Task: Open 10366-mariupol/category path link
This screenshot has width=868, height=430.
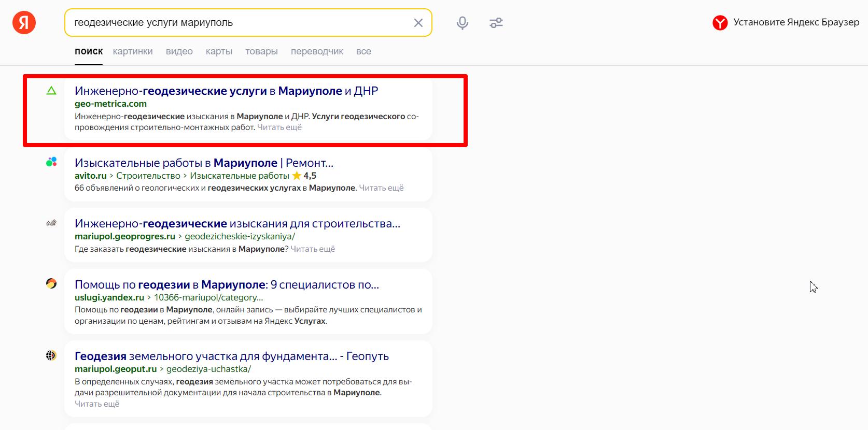Action: pyautogui.click(x=208, y=297)
